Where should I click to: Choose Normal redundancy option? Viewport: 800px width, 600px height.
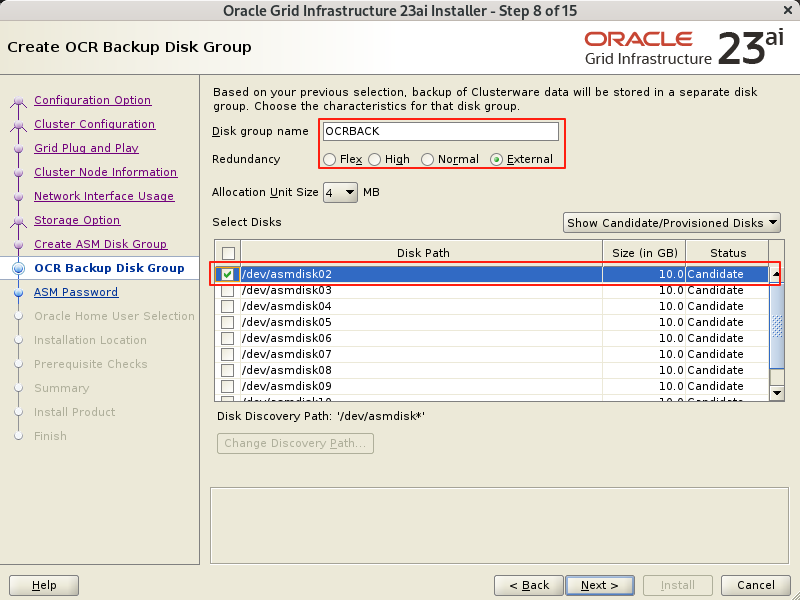tap(428, 160)
